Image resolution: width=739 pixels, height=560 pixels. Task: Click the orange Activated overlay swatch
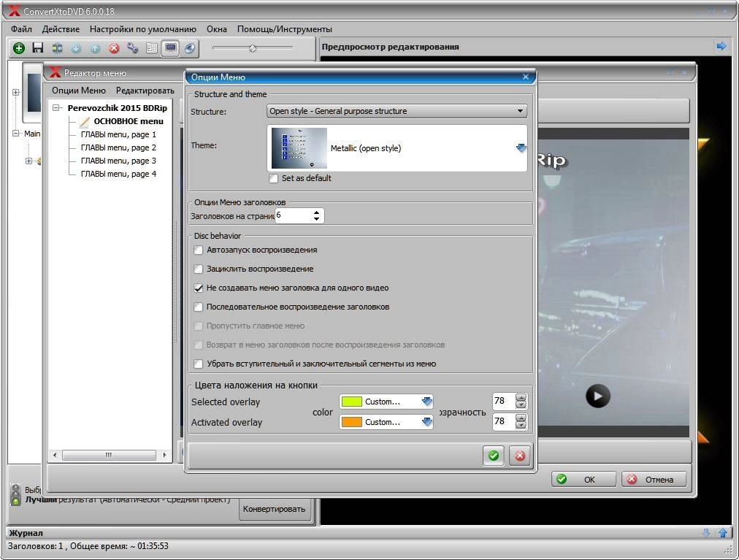pos(351,422)
